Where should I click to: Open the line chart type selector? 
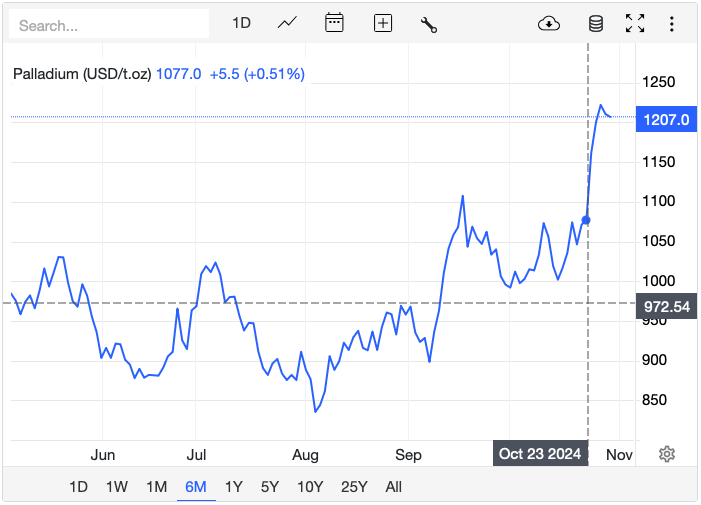coord(287,22)
